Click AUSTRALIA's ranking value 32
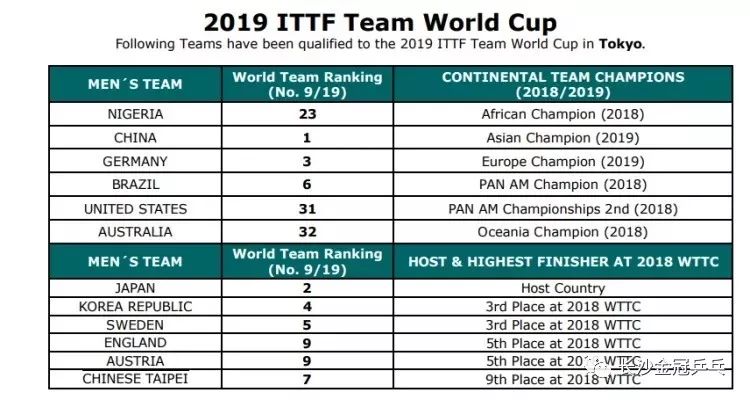Screen dimensions: 750x400 pyautogui.click(x=307, y=232)
